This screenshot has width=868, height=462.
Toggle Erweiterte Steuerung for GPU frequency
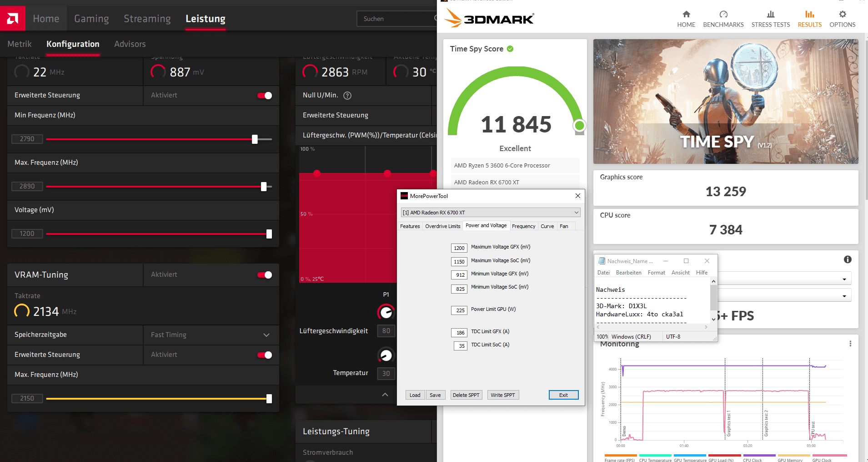pyautogui.click(x=265, y=95)
